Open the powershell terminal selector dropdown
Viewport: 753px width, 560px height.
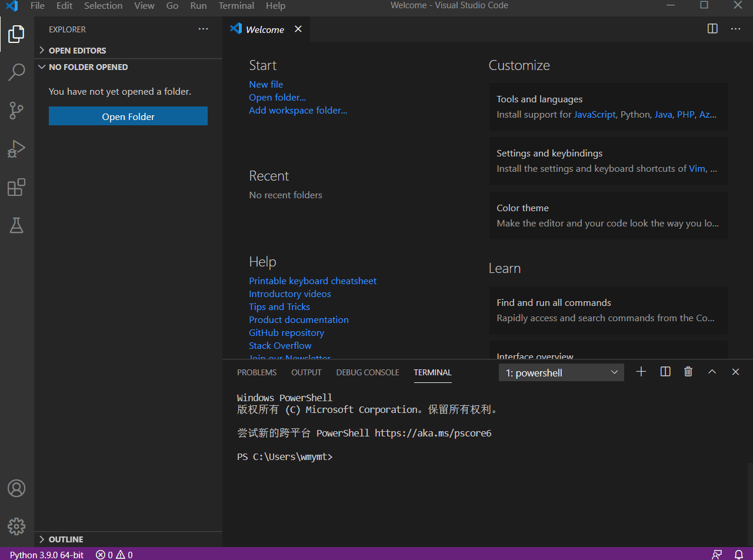(561, 372)
